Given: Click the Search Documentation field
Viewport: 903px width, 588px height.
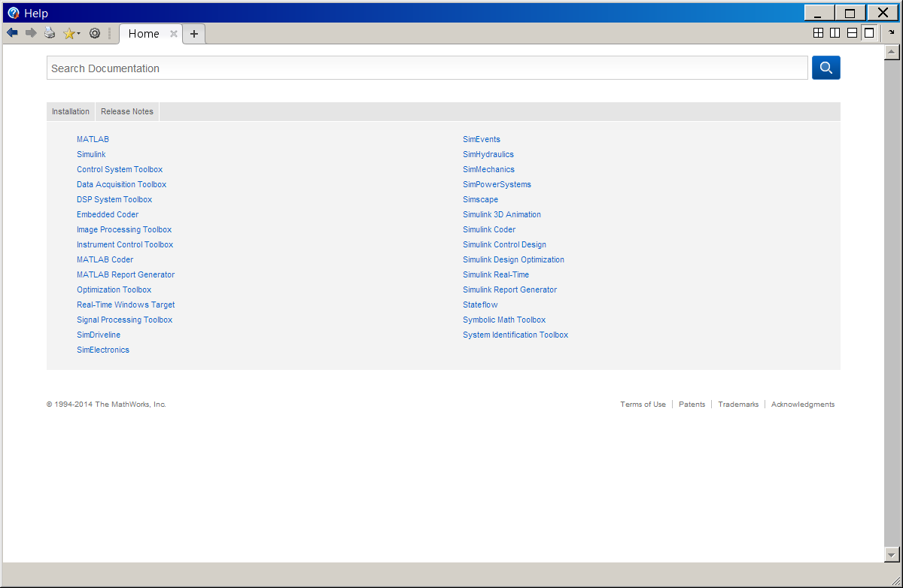Looking at the screenshot, I should pyautogui.click(x=427, y=68).
